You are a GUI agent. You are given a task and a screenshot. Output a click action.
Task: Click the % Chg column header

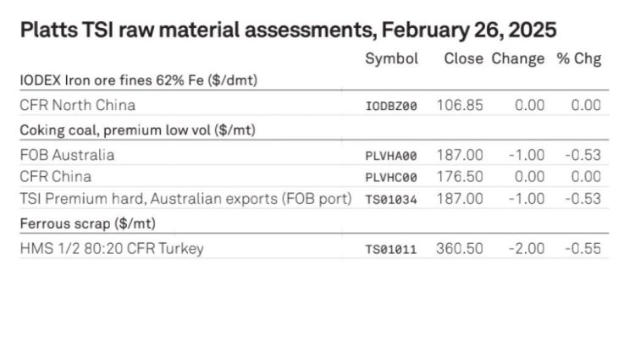click(579, 59)
